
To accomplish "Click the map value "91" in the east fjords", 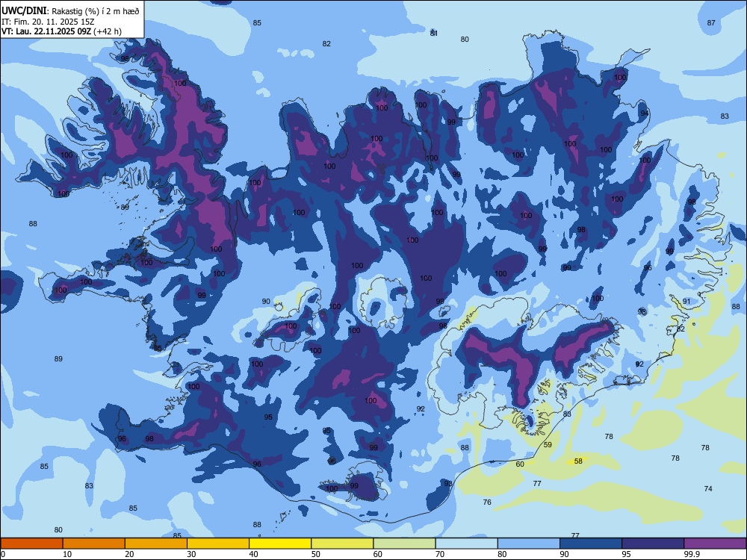I will pos(686,302).
